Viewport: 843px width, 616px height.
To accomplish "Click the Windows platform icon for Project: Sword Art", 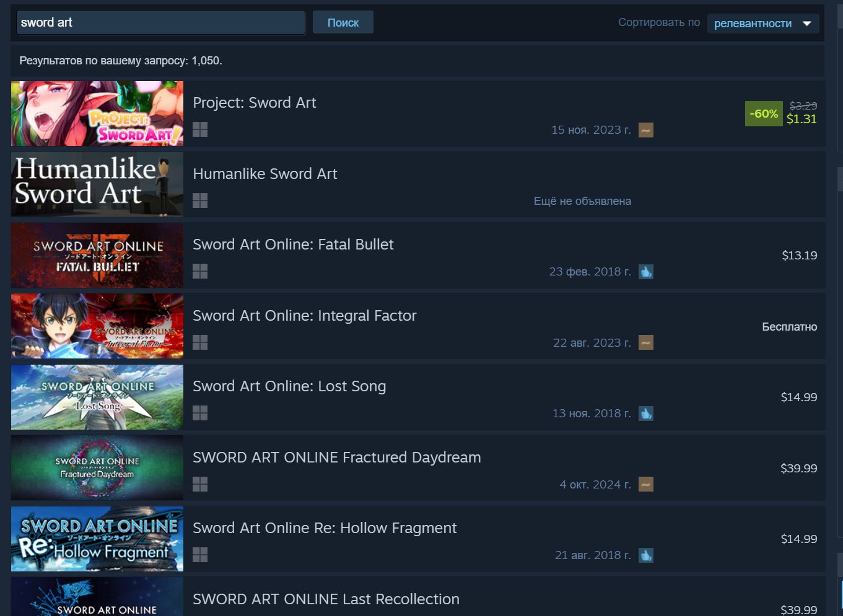I will click(x=200, y=129).
